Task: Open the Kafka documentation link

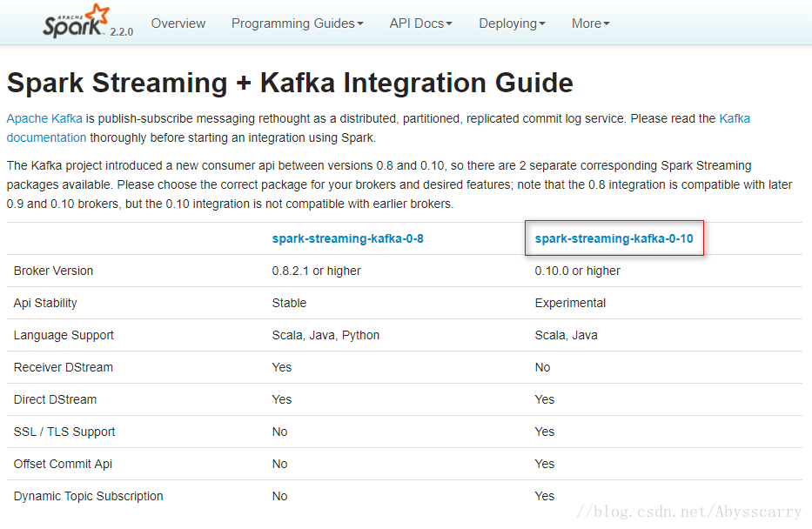Action: 47,137
